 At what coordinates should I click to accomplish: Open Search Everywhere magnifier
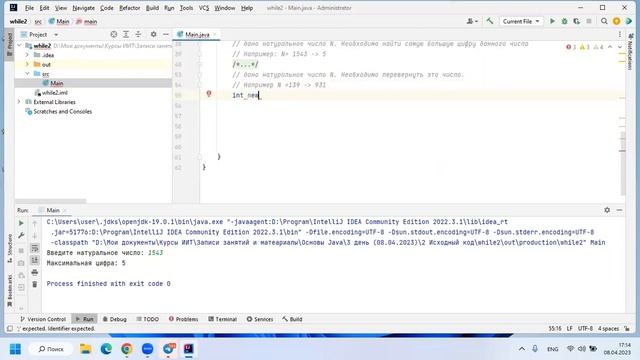(604, 21)
